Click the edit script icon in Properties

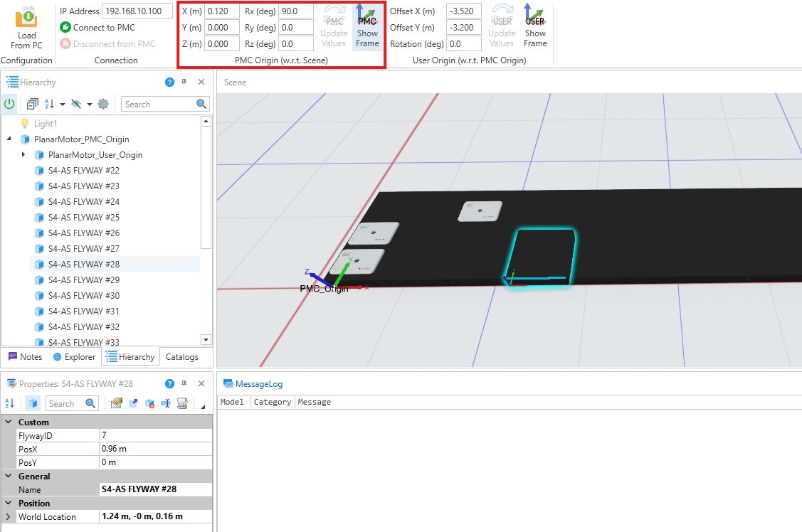182,403
